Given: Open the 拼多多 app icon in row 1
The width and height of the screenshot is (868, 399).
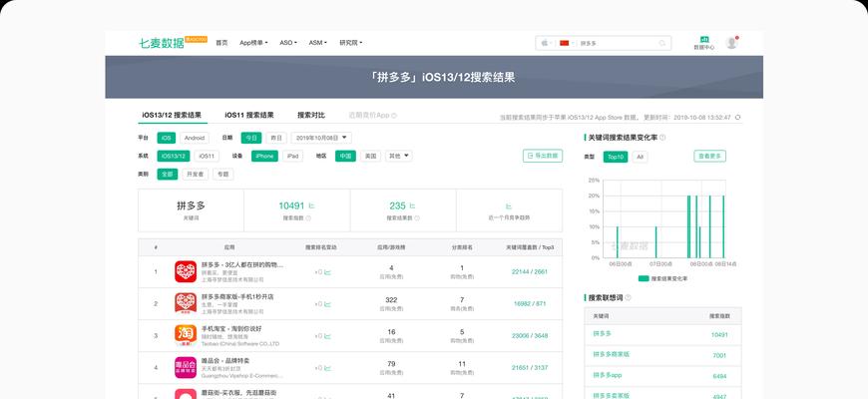Looking at the screenshot, I should tap(186, 271).
